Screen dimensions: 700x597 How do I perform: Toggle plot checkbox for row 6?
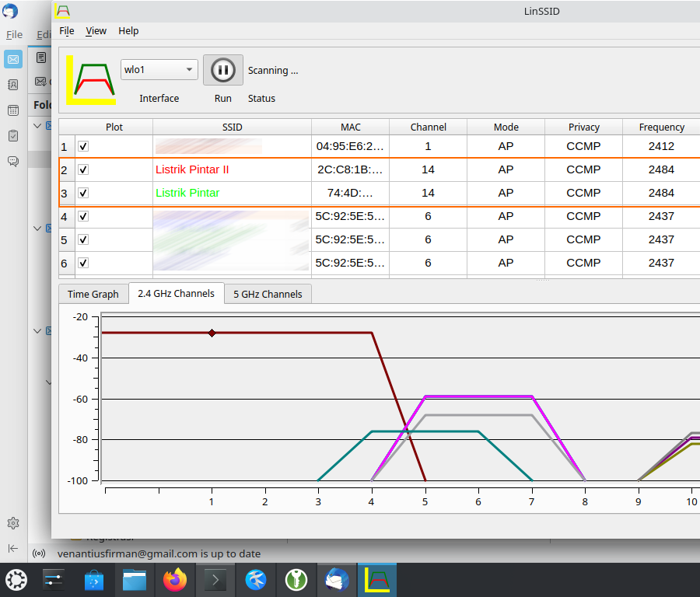tap(83, 263)
